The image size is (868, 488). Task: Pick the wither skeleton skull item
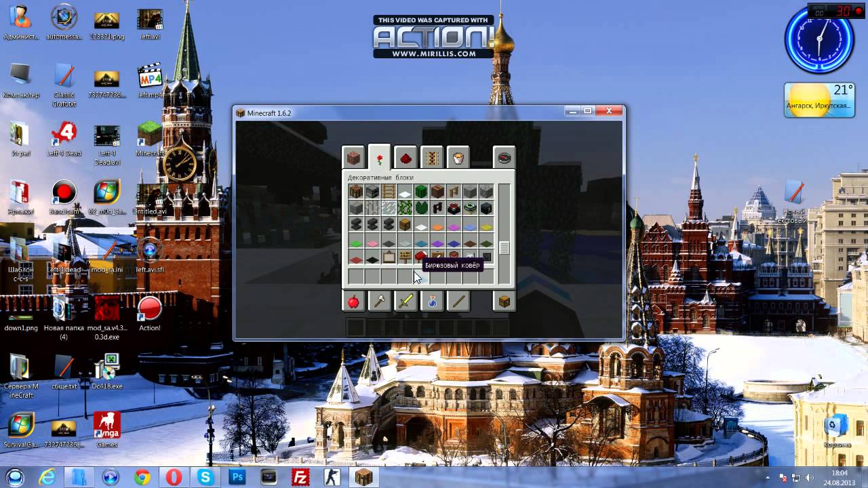486,257
